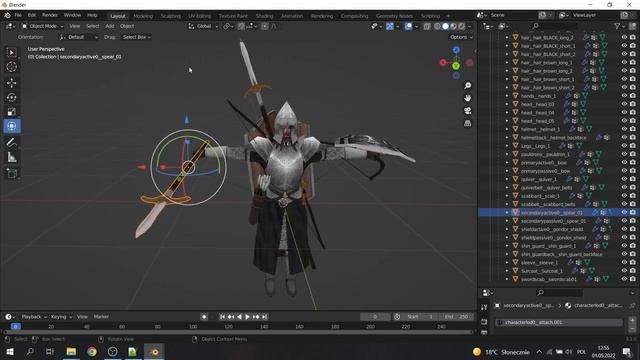The image size is (640, 360).
Task: Click the End frame 250 field
Action: [x=457, y=317]
